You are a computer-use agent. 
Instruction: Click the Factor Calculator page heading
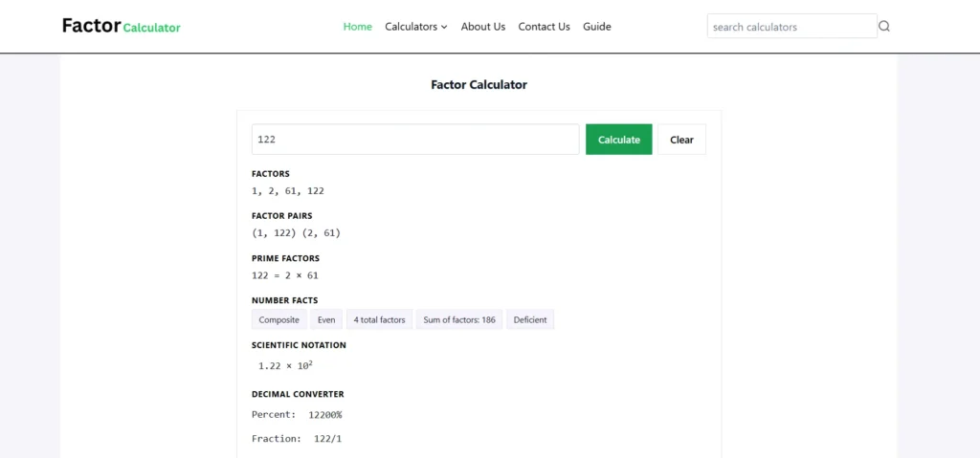[x=479, y=84]
